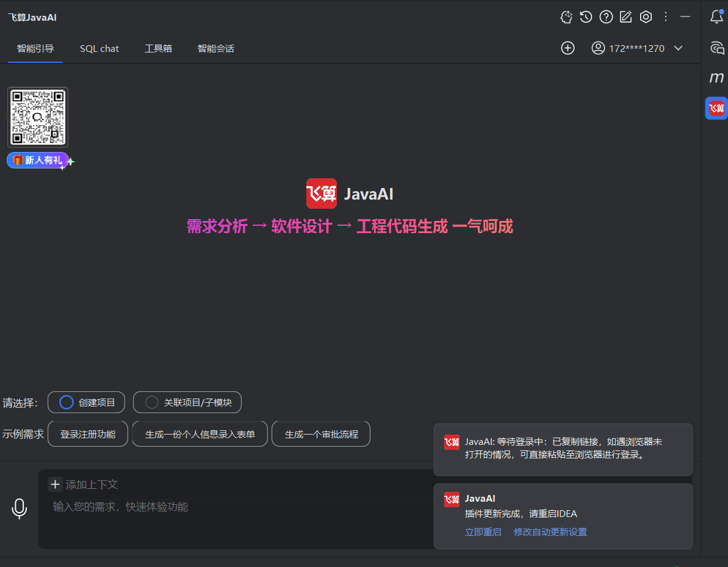
Task: Click the 登录注册功能 example button
Action: [88, 434]
